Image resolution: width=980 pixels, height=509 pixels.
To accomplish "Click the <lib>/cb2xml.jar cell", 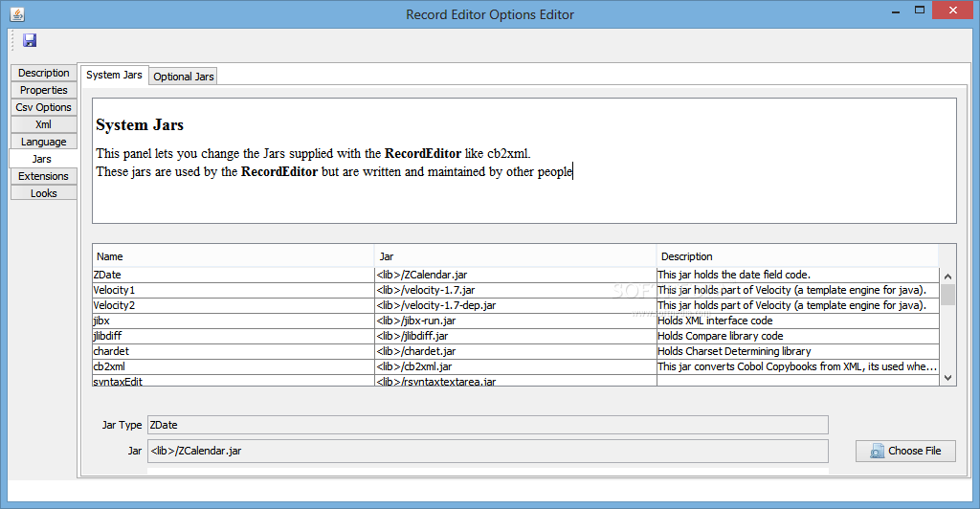I will 516,366.
